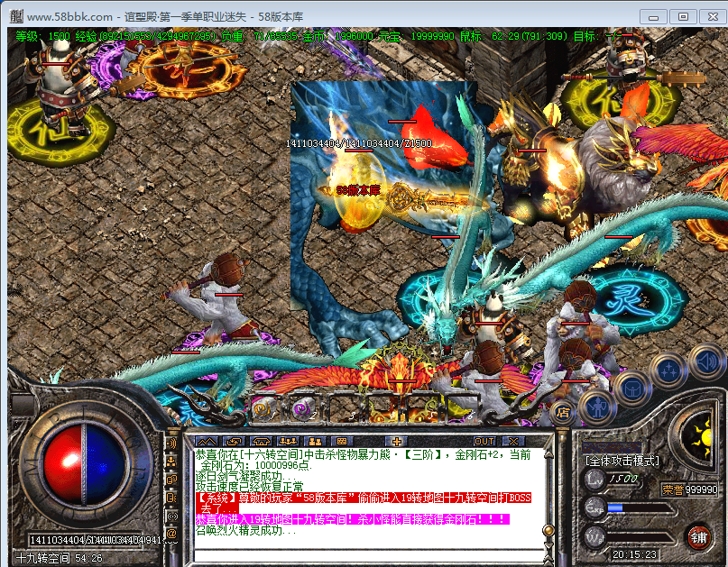Click the magenta 恭喜你进入19转地图 message
Image resolution: width=728 pixels, height=567 pixels.
coord(353,519)
